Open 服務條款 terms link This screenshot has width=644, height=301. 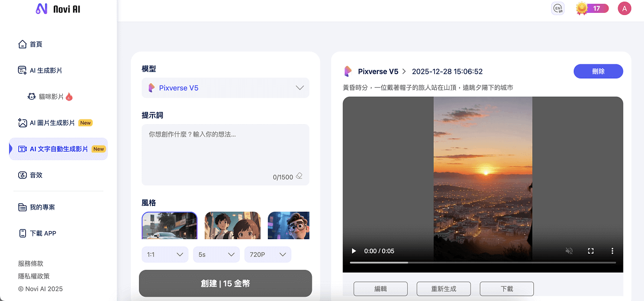31,263
